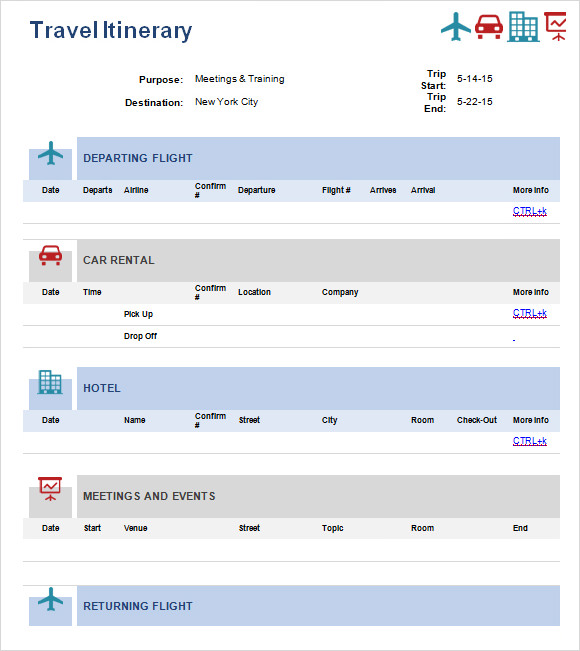
Task: Click the Travel Itinerary title
Action: pos(111,30)
